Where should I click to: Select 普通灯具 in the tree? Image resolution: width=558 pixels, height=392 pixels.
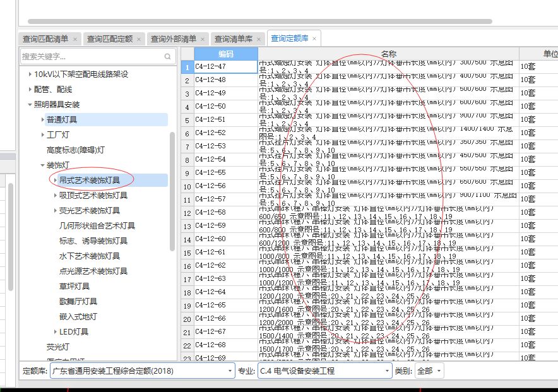click(x=62, y=119)
